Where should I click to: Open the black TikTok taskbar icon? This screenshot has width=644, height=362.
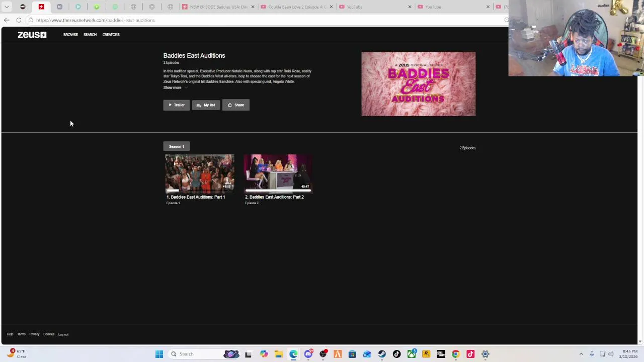pos(396,354)
